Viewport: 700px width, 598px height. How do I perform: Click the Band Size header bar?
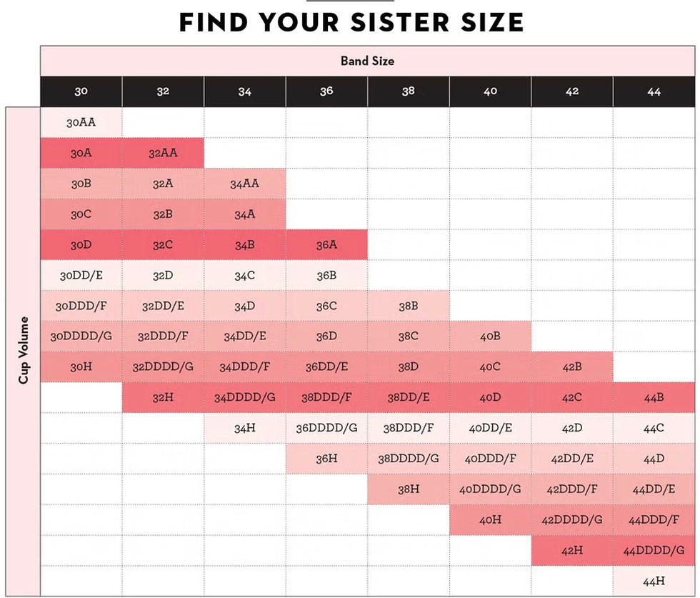[367, 61]
